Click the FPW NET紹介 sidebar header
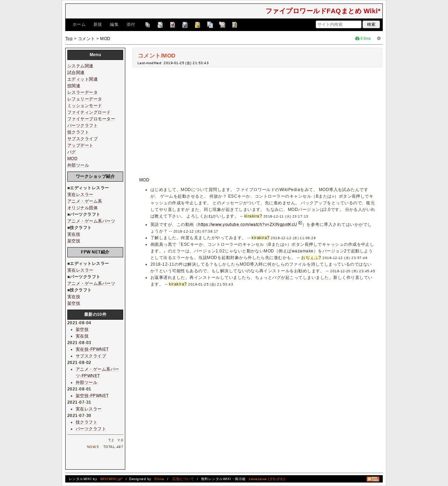The image size is (448, 486). [95, 252]
